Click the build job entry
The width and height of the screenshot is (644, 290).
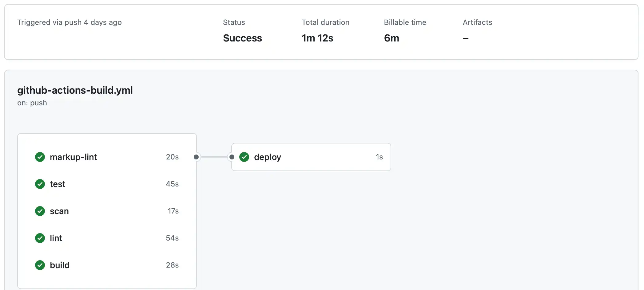(60, 265)
